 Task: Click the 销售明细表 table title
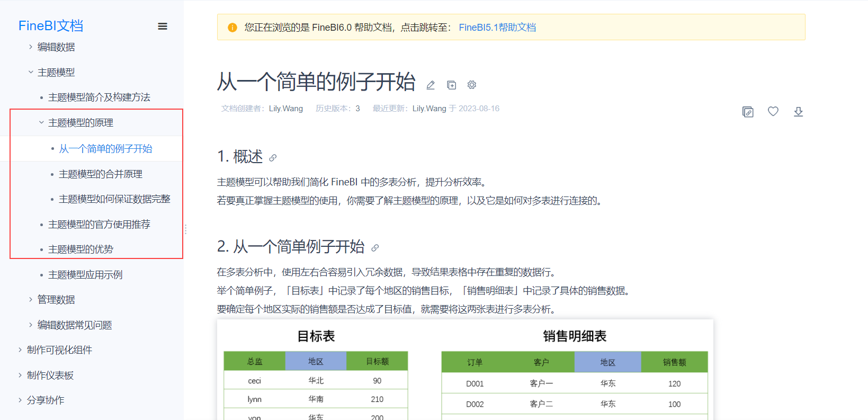tap(575, 336)
